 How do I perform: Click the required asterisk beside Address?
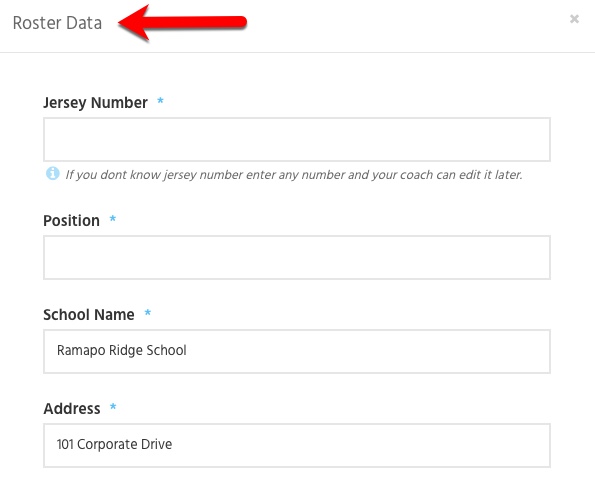pos(113,407)
